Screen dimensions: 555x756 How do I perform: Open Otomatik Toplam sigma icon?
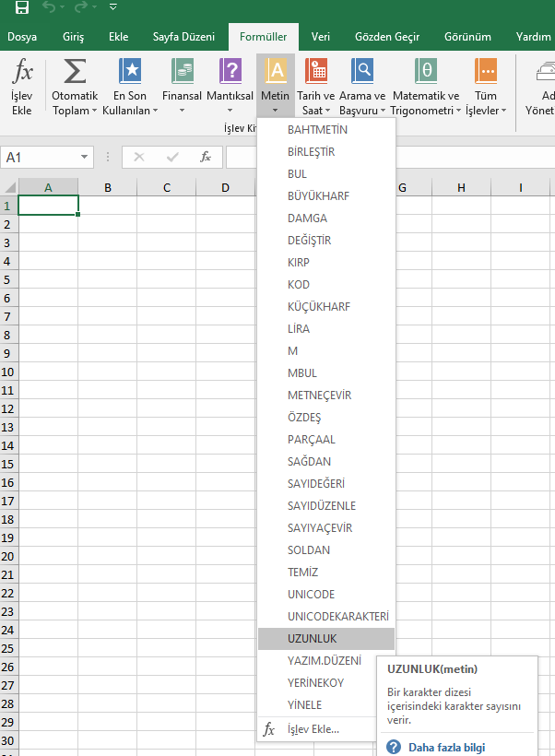point(74,72)
